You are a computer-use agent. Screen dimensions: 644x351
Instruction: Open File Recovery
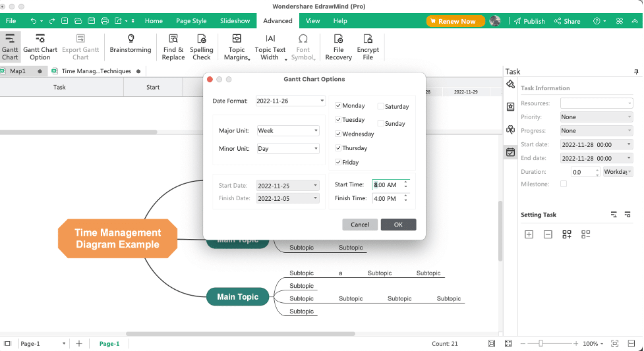(x=338, y=47)
